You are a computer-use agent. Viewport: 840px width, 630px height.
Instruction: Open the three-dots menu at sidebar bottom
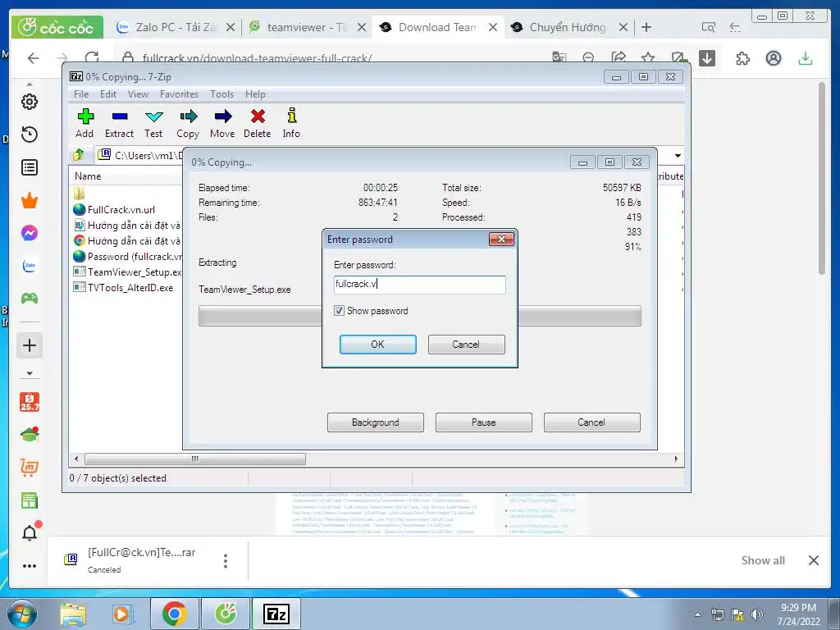pos(30,566)
